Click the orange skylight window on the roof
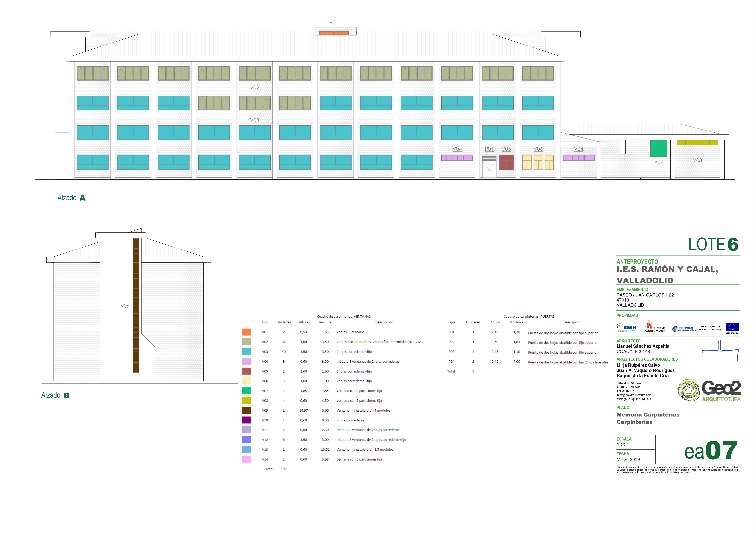Viewport: 756px width, 535px height. point(334,33)
